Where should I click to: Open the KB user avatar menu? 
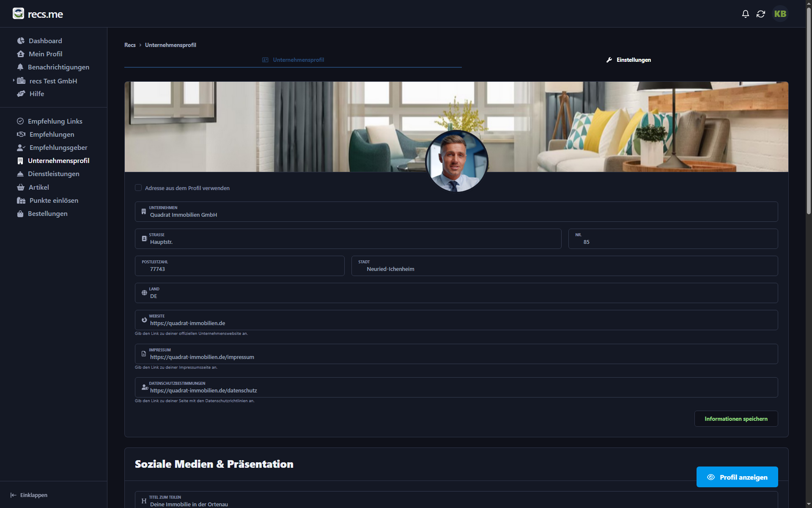tap(780, 14)
